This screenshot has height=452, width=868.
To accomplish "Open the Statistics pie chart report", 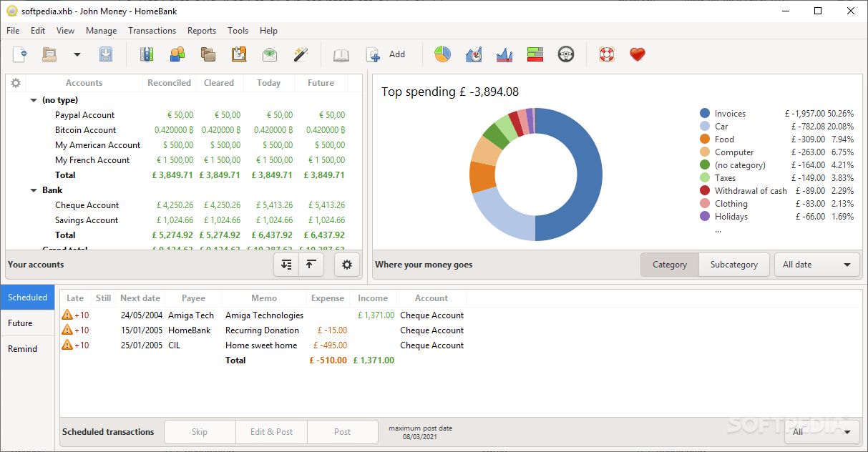I will (x=442, y=54).
